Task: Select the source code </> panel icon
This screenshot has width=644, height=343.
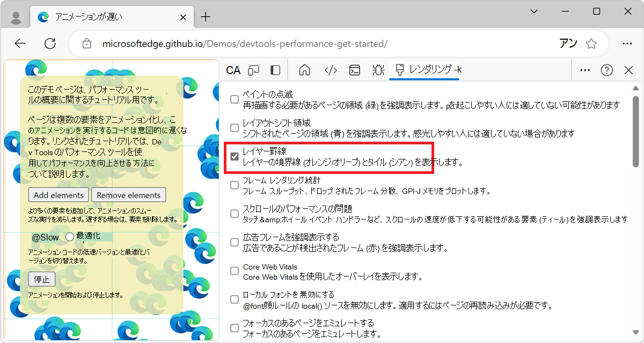Action: pos(330,70)
